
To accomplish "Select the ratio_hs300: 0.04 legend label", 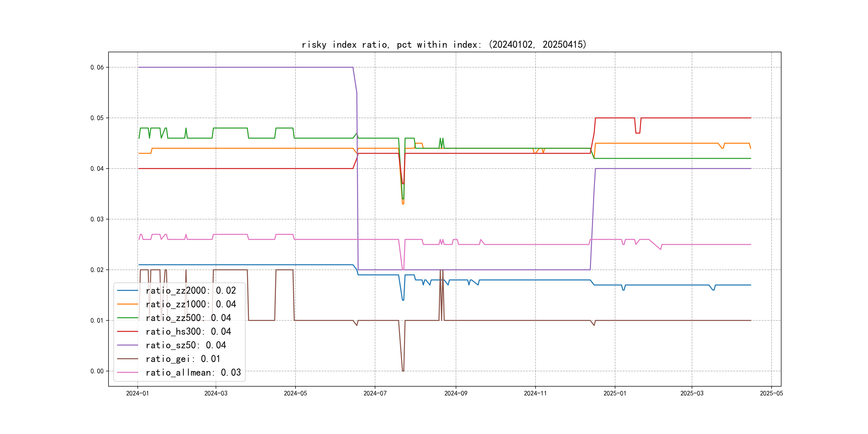I will click(x=188, y=332).
